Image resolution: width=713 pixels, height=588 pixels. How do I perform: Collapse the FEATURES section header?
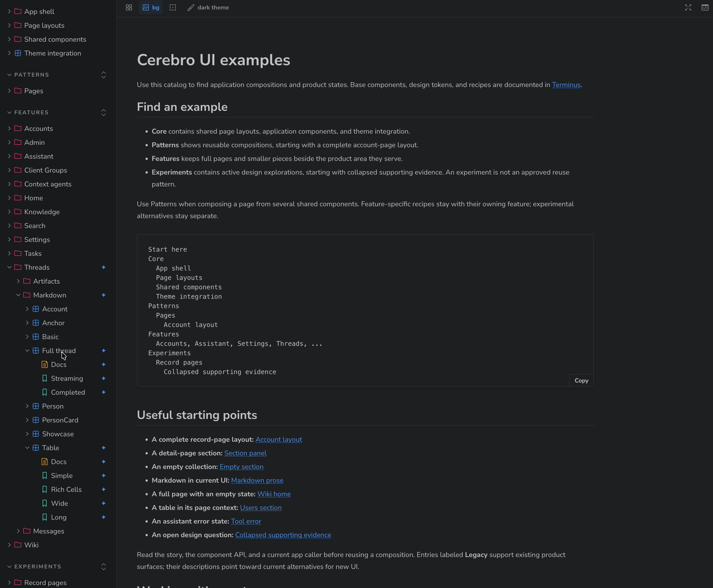pos(28,113)
